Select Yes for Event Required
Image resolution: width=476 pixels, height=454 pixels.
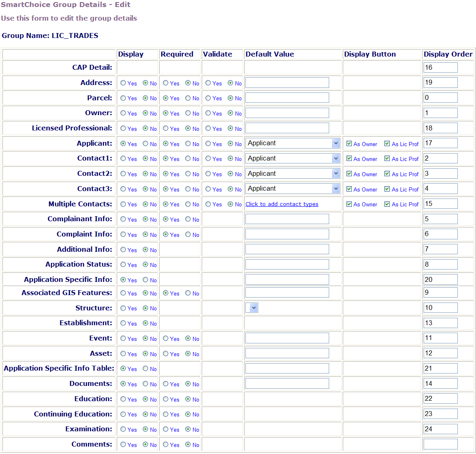point(166,338)
